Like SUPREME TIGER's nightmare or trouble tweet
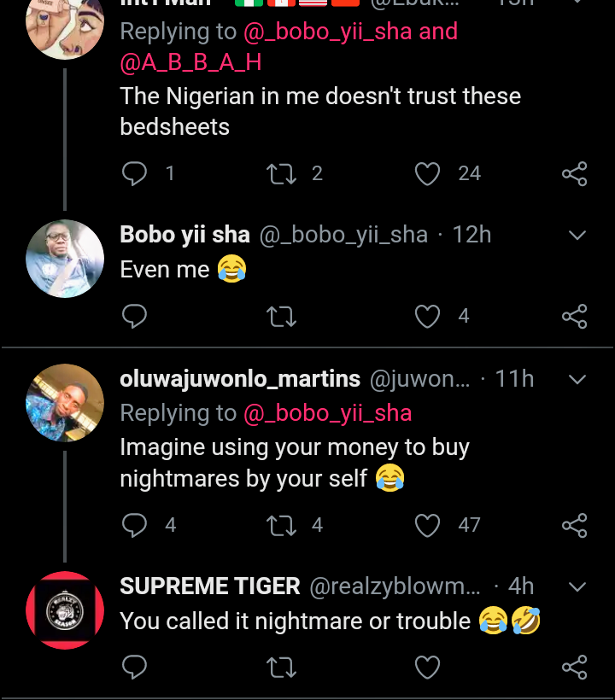This screenshot has height=700, width=615. pyautogui.click(x=427, y=667)
